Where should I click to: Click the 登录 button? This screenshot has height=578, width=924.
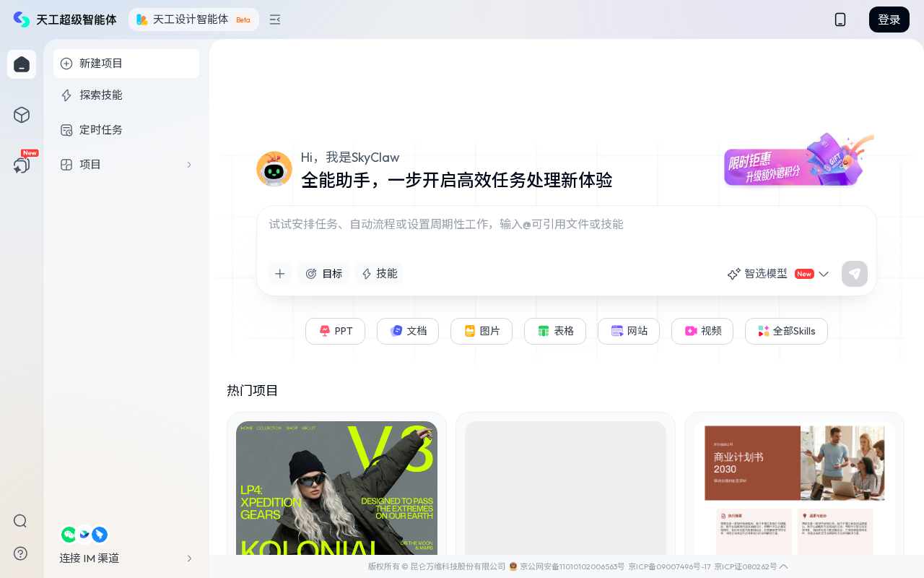(x=889, y=20)
